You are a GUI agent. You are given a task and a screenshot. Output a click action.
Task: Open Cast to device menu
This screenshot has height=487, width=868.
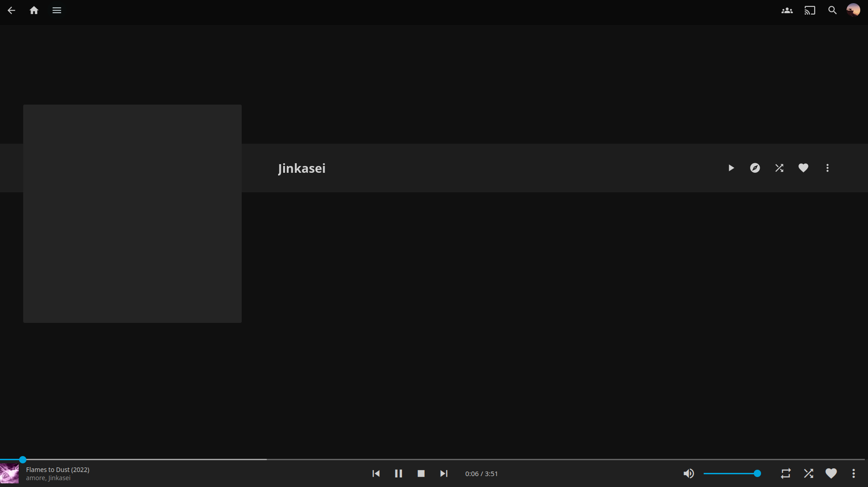[x=810, y=10]
